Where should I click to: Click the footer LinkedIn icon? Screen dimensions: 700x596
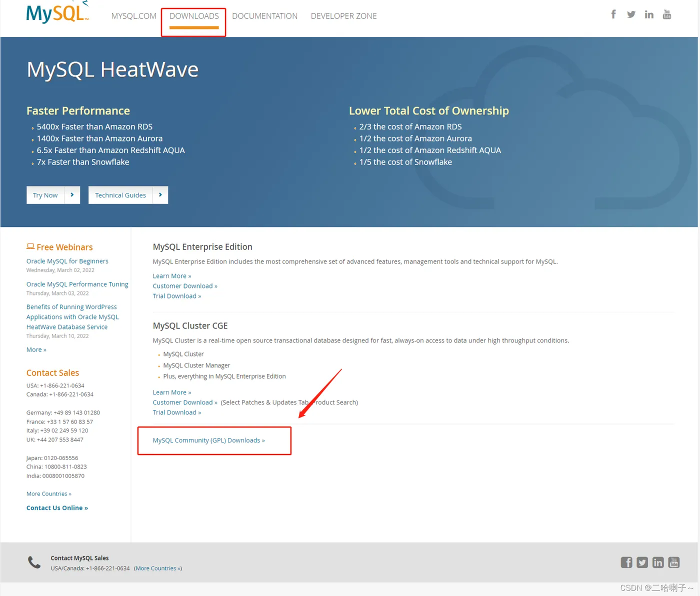[x=658, y=562]
